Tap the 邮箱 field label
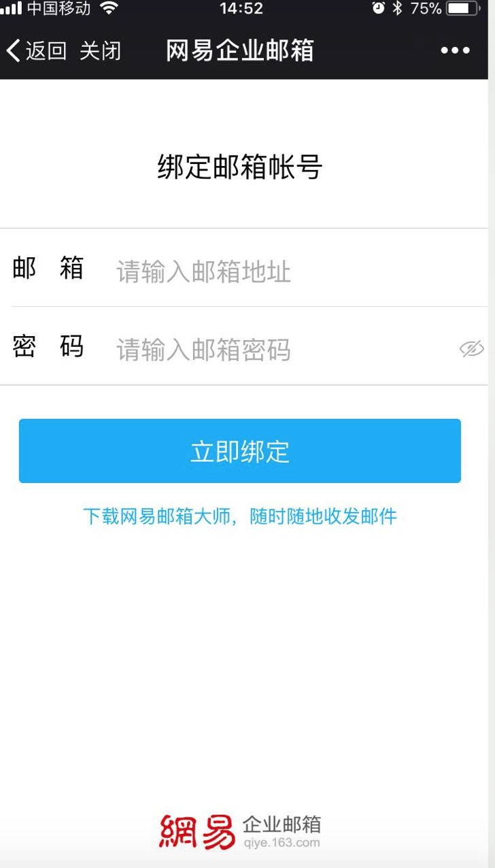495x868 pixels. tap(48, 268)
